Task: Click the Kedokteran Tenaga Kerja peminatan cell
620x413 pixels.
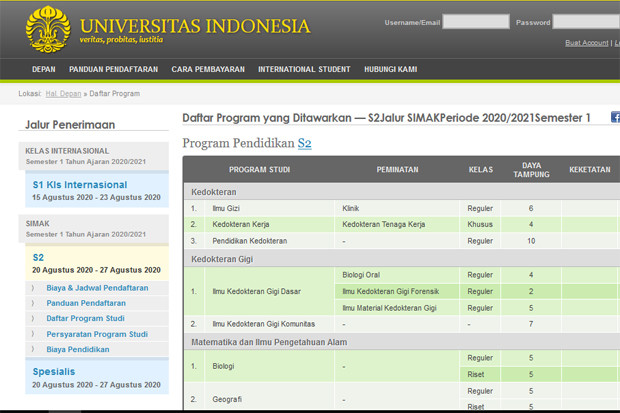Action: [x=397, y=224]
